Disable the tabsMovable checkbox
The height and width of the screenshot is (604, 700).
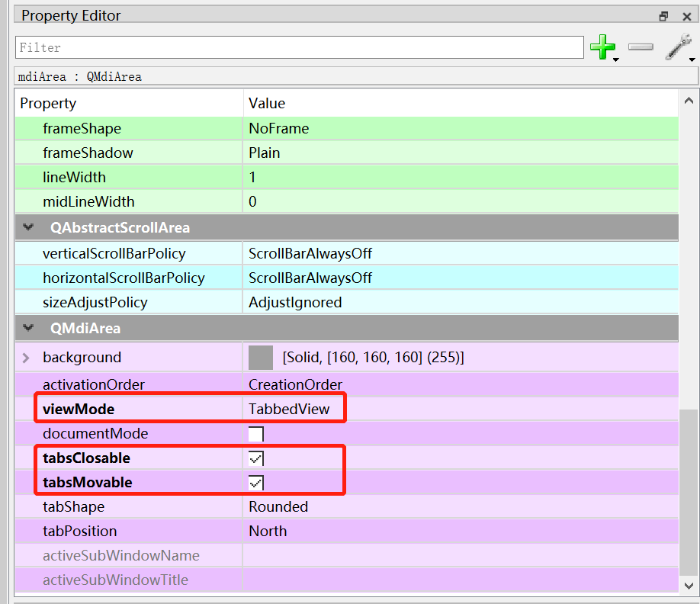(x=255, y=482)
